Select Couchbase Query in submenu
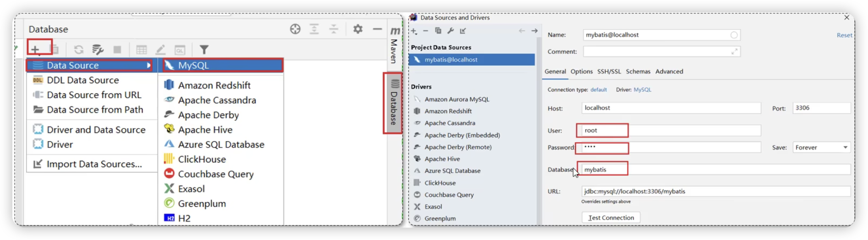868x240 pixels. click(x=221, y=174)
